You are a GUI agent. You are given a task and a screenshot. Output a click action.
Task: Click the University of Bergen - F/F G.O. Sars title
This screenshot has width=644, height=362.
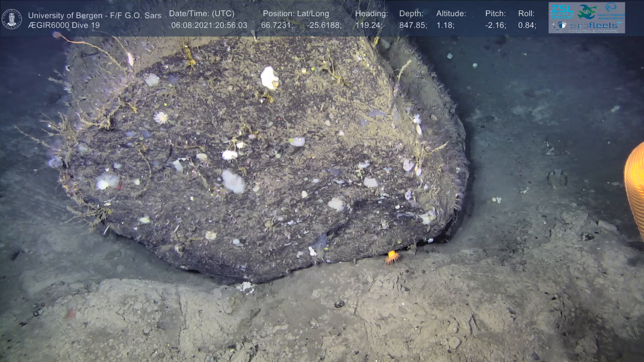95,15
